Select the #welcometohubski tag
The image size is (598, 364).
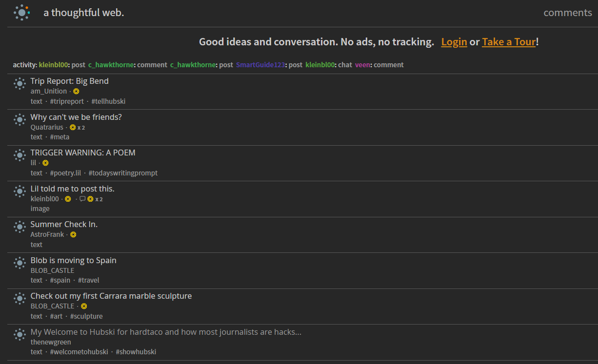point(79,352)
